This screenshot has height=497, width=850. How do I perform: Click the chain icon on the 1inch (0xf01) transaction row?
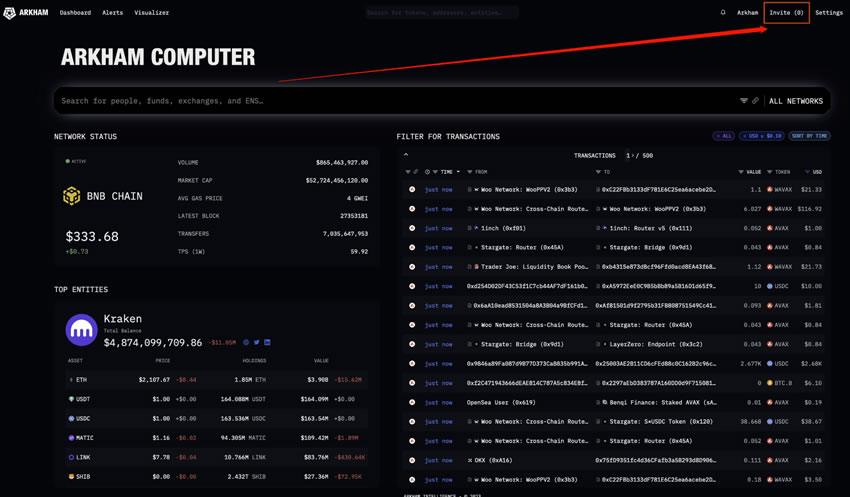412,228
